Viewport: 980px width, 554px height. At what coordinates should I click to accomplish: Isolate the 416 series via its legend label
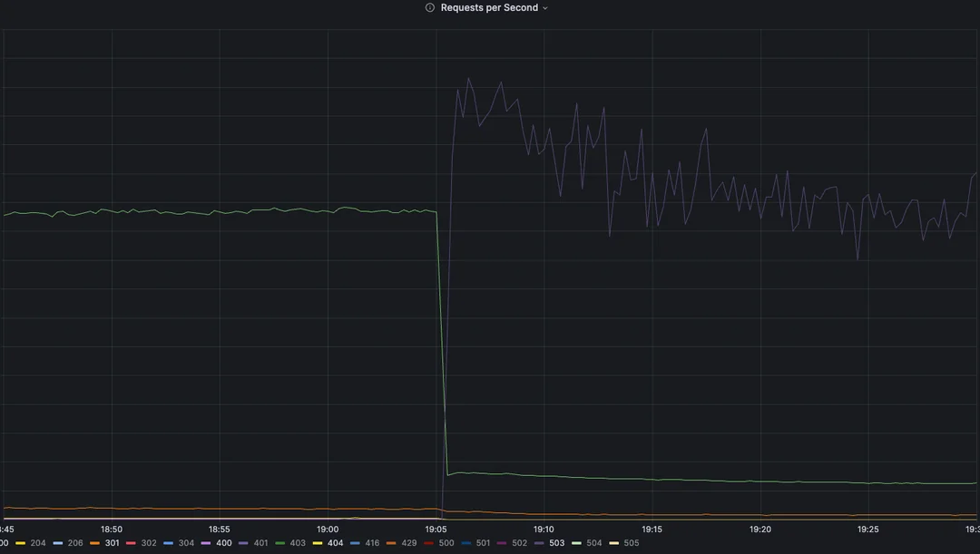pyautogui.click(x=372, y=543)
